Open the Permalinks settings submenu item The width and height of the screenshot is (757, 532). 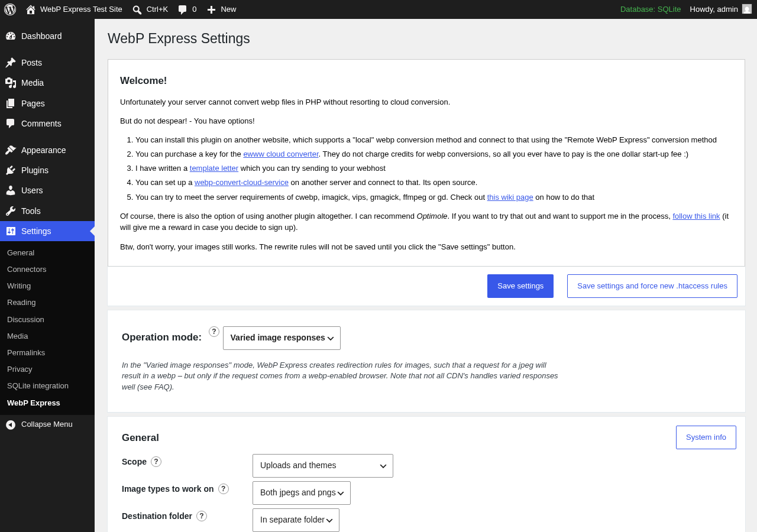[x=26, y=352]
